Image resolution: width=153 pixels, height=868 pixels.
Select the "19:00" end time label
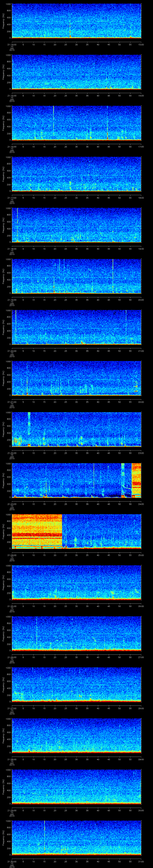pyautogui.click(x=141, y=249)
